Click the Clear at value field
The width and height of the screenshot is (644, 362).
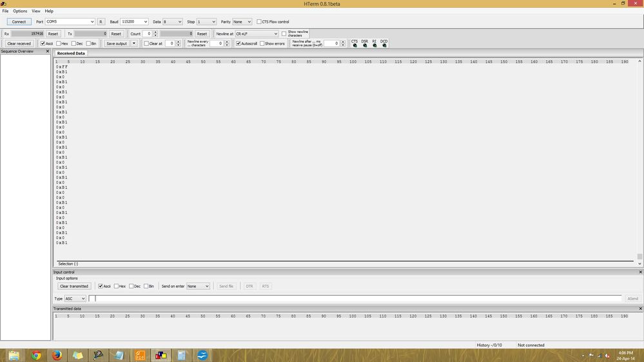pyautogui.click(x=170, y=44)
